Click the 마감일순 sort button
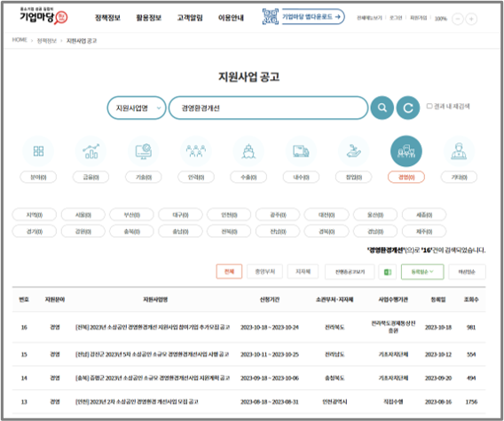The height and width of the screenshot is (421, 504). pyautogui.click(x=467, y=272)
